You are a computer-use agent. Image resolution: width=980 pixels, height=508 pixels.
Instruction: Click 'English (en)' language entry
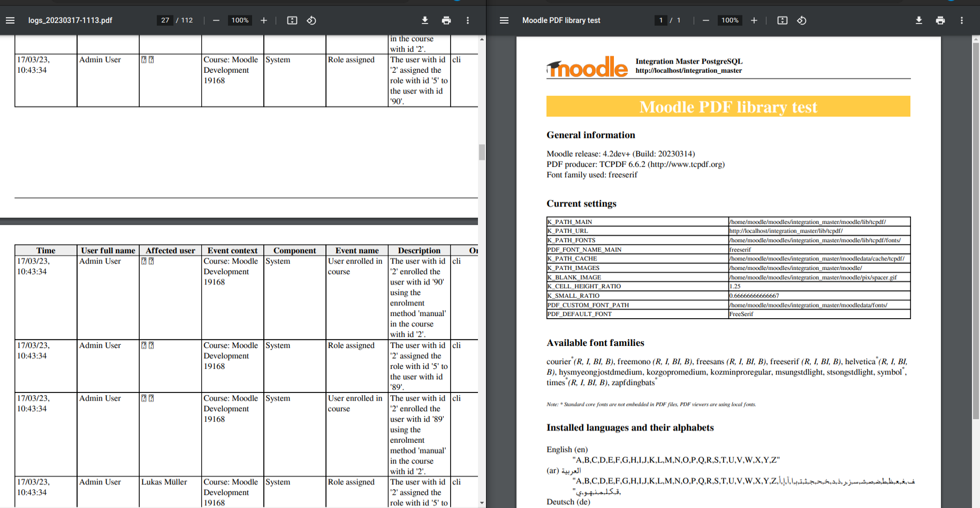[x=567, y=450]
